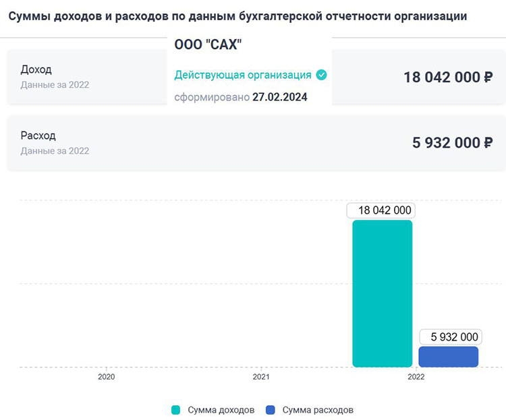Toggle the Сумма доходов legend label

221,410
